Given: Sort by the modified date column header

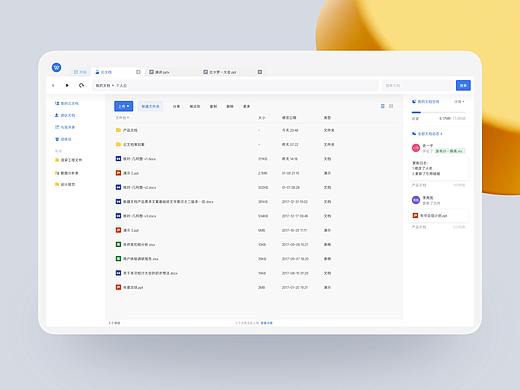Looking at the screenshot, I should (289, 118).
